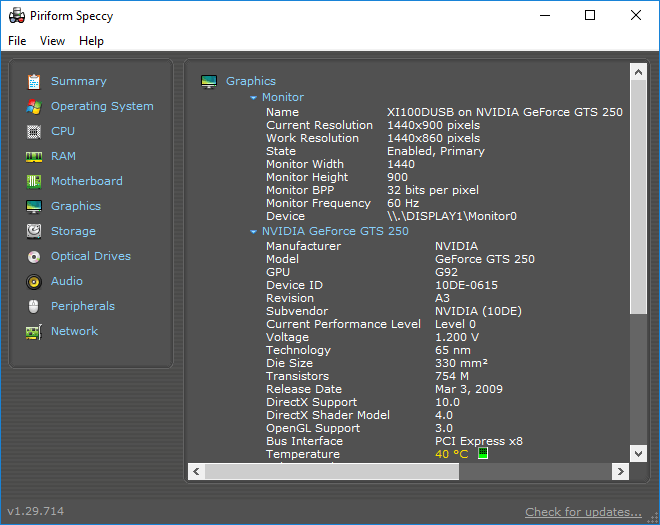
Task: Click the Graphics heading in details pane
Action: pyautogui.click(x=251, y=81)
